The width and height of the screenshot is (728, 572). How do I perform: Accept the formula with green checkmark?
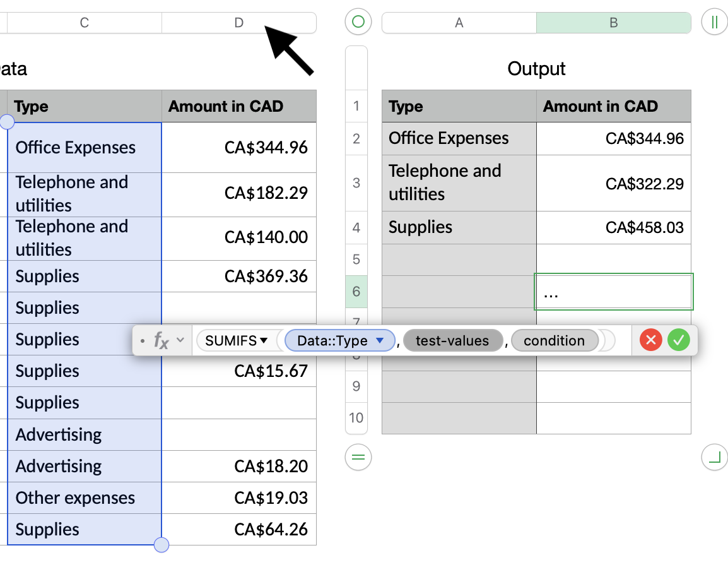679,341
